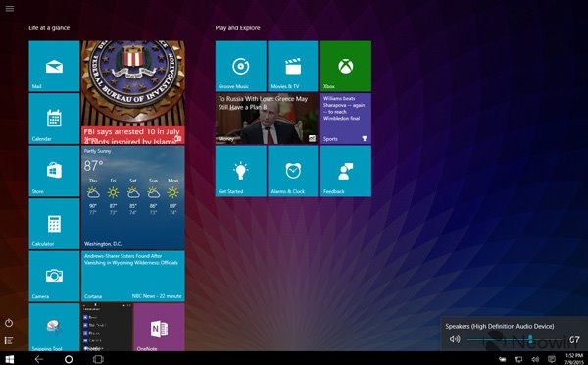
Task: Open the weather tile for Washington, D.C.
Action: click(x=133, y=197)
